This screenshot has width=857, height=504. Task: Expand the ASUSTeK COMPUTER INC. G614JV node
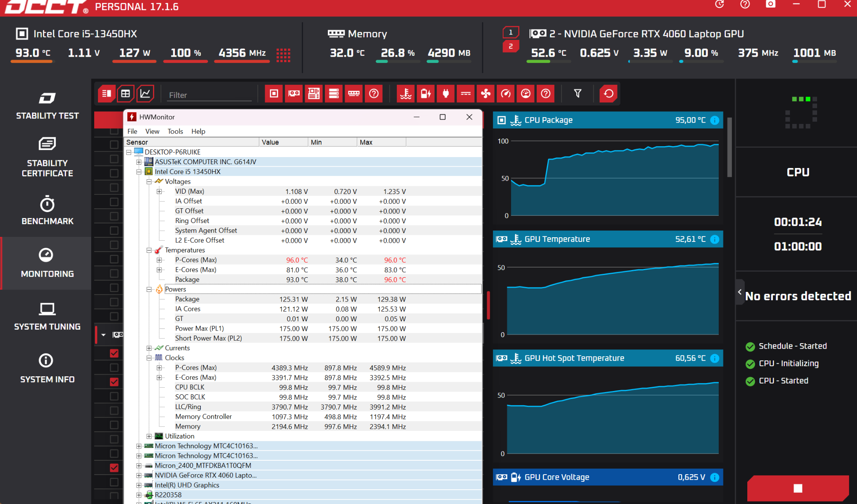point(139,162)
